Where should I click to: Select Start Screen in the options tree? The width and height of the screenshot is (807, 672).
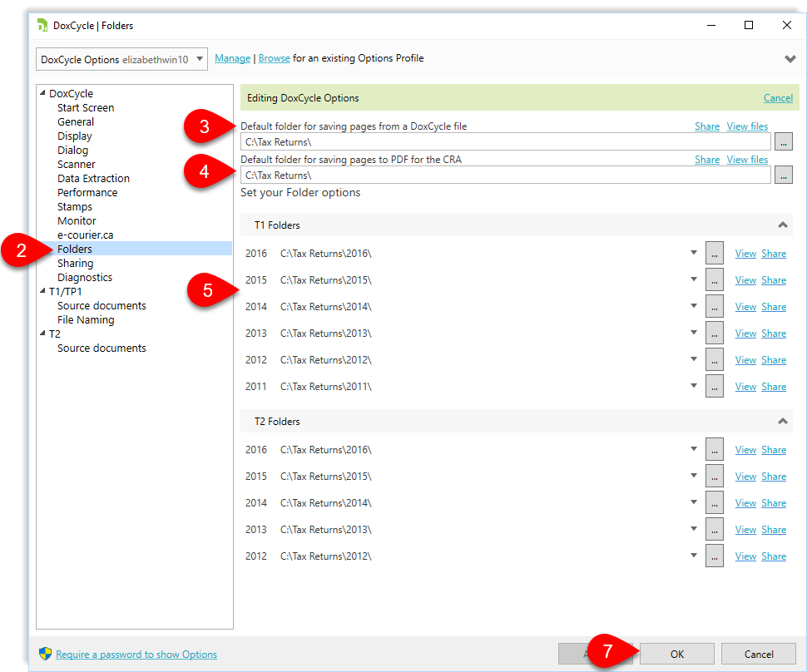[86, 107]
